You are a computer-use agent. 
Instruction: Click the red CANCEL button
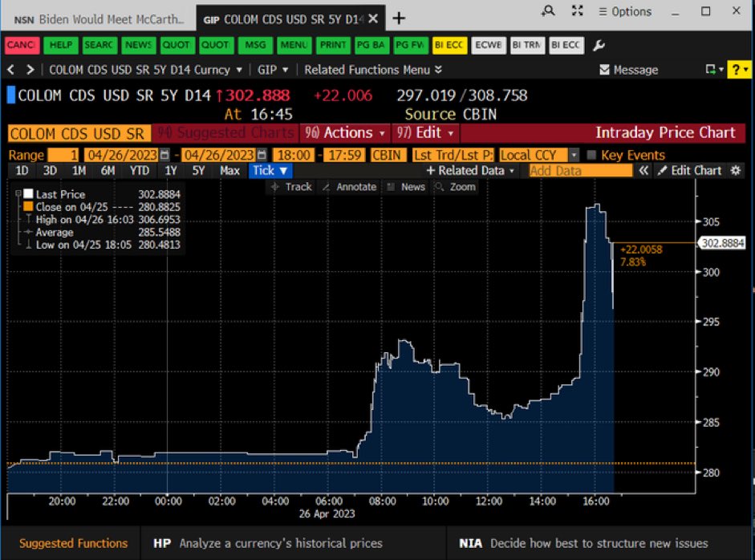tap(22, 45)
